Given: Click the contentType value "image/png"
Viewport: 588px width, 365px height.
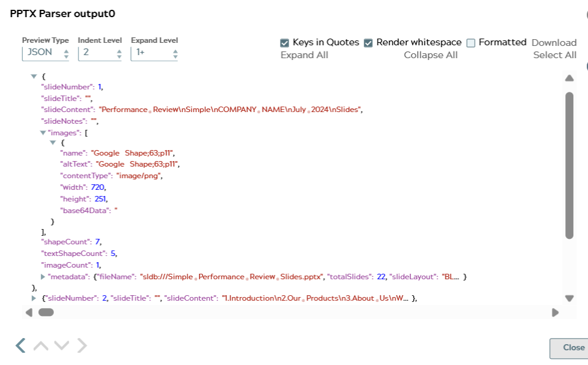Looking at the screenshot, I should point(139,176).
